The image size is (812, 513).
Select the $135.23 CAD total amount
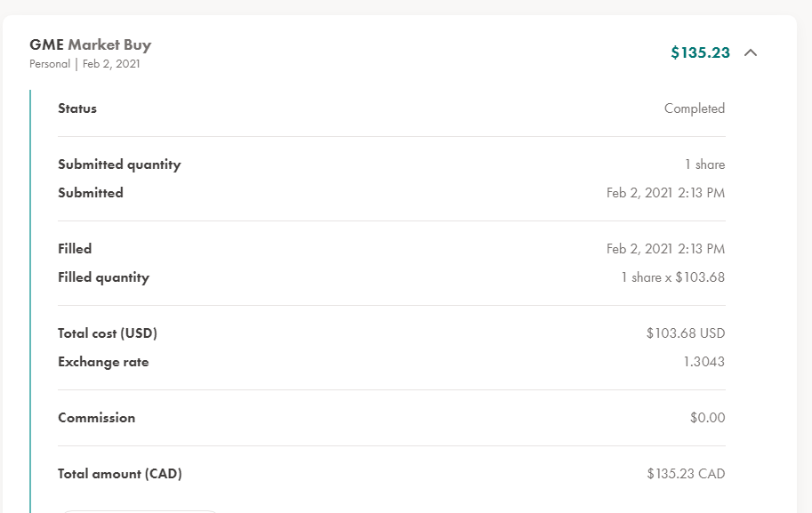[686, 474]
